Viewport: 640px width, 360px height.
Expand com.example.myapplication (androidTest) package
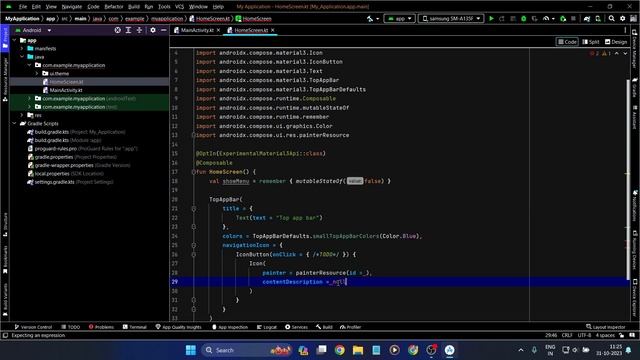point(29,98)
